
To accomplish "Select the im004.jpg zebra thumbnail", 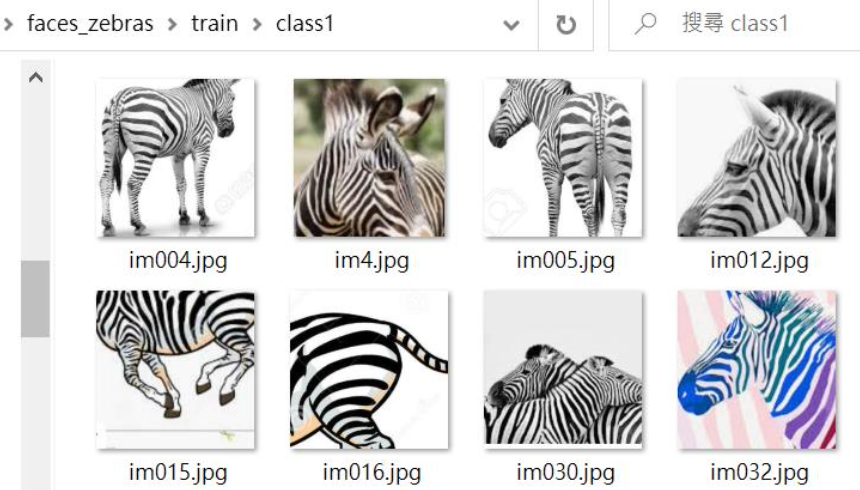I will pos(176,158).
